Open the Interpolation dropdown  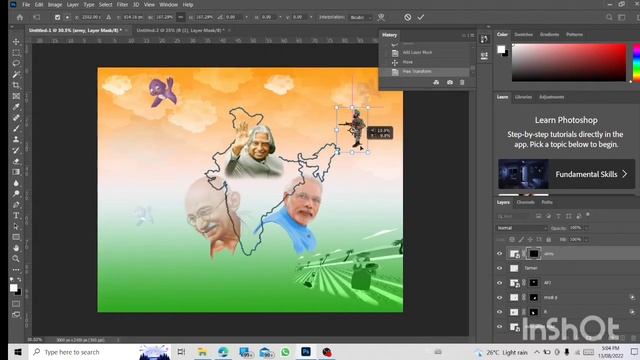pyautogui.click(x=361, y=18)
